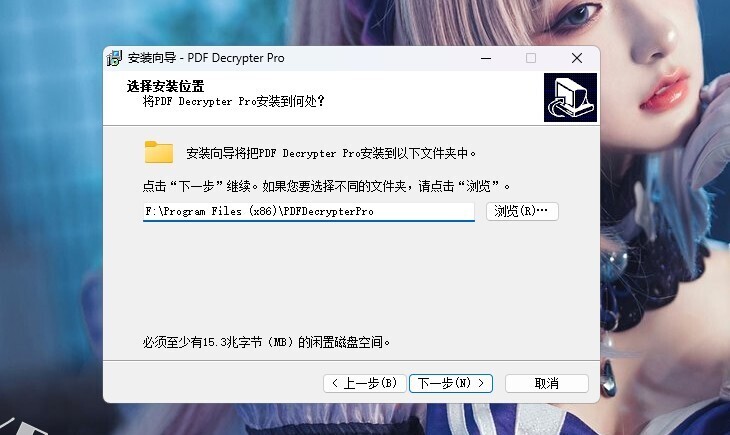Screen dimensions: 730x435
Task: Click the text beside the folder icon
Action: 331,153
